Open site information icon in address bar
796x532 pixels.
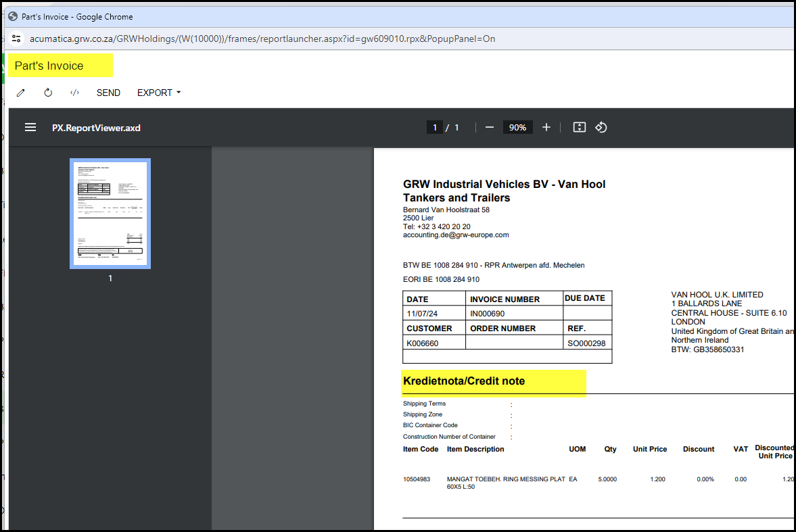pyautogui.click(x=17, y=39)
